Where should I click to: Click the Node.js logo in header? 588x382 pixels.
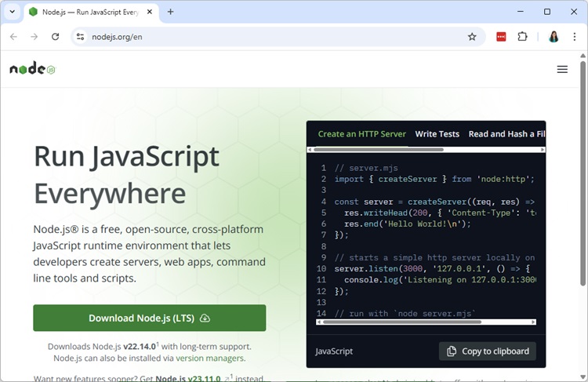coord(32,69)
